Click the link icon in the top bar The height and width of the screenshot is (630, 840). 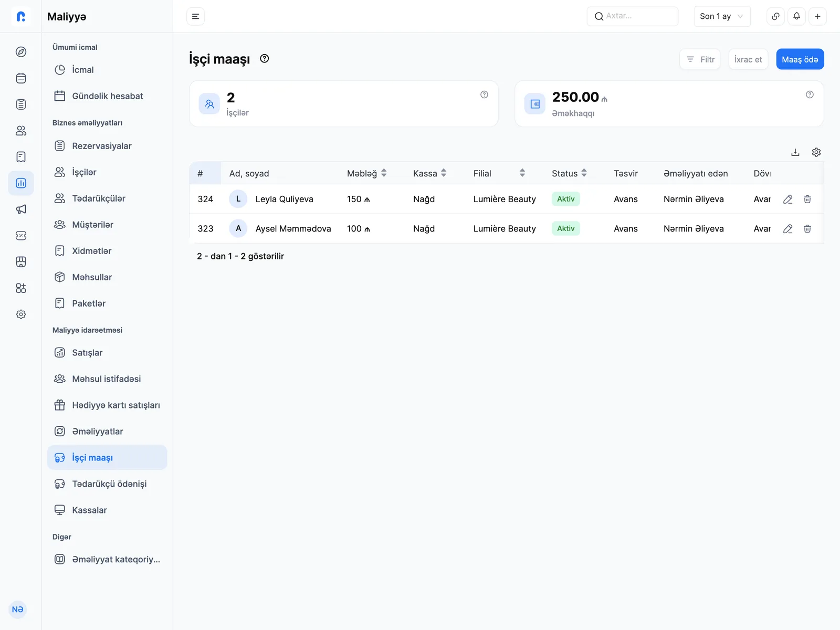click(x=775, y=16)
